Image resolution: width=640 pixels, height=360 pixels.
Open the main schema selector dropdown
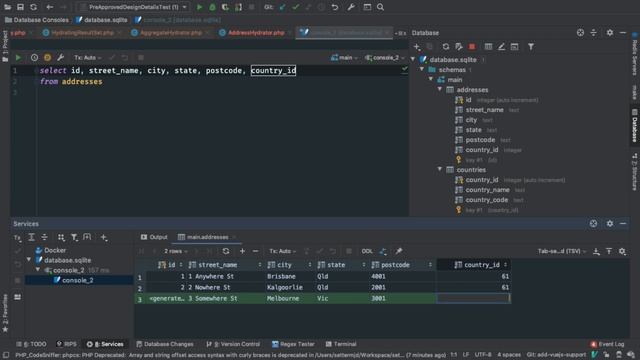(344, 58)
